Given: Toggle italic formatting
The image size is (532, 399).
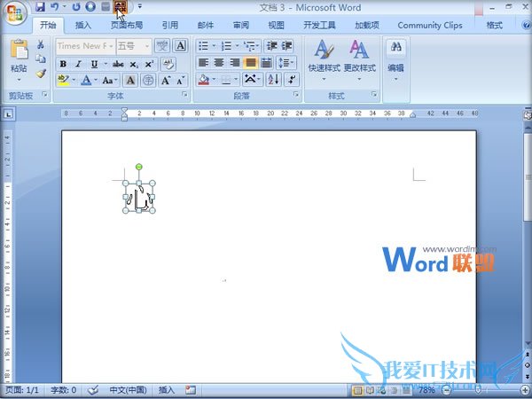Looking at the screenshot, I should coord(78,64).
